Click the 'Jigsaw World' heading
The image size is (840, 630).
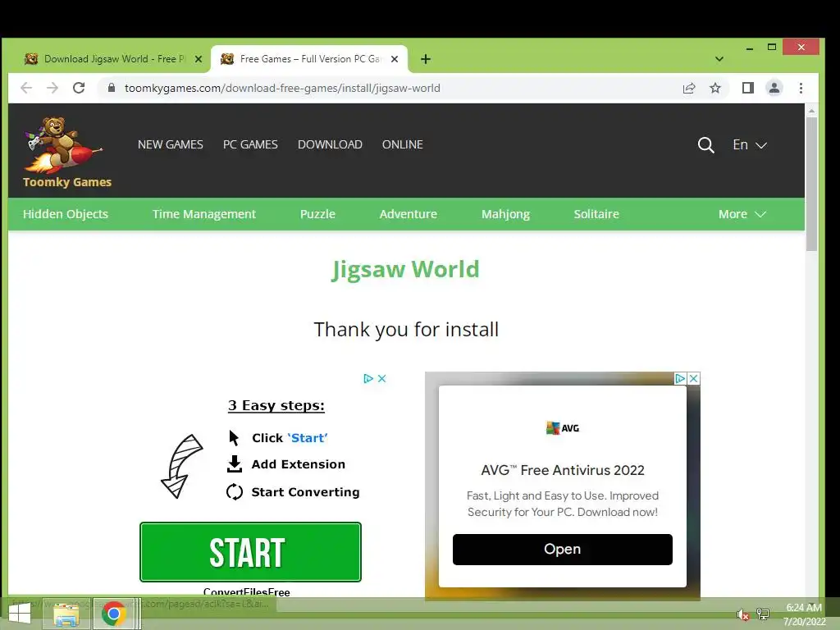click(x=405, y=269)
